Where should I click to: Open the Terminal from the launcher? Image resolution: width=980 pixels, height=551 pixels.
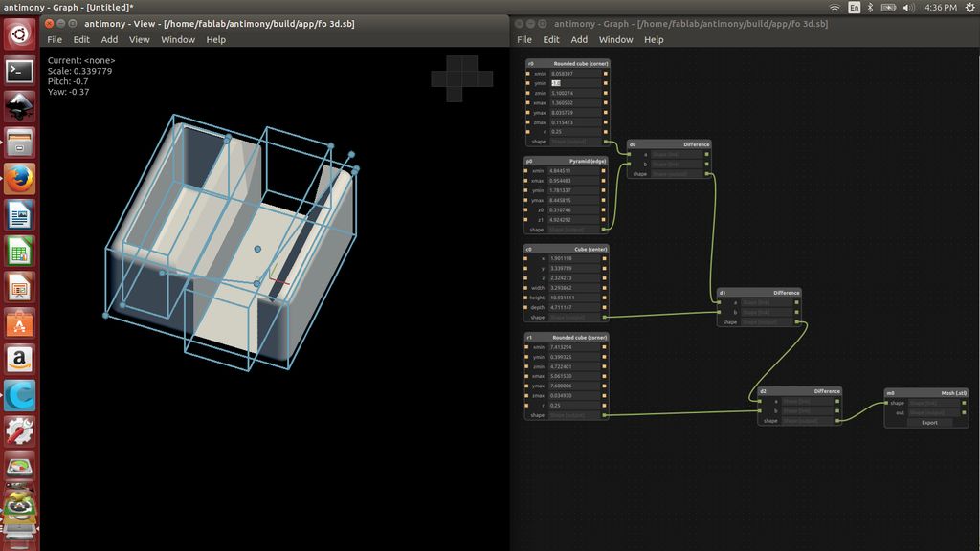pos(20,71)
